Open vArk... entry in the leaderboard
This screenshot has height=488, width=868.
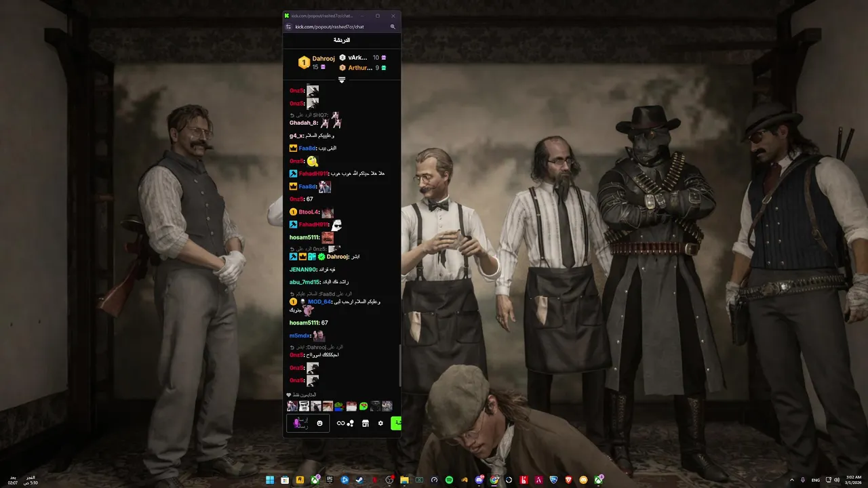tap(357, 58)
